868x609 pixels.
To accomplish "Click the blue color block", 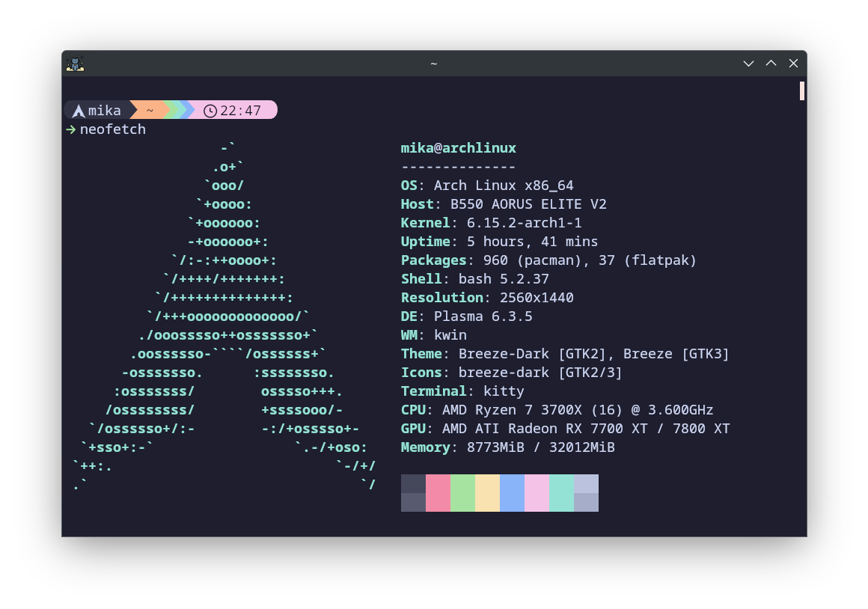I will (512, 493).
